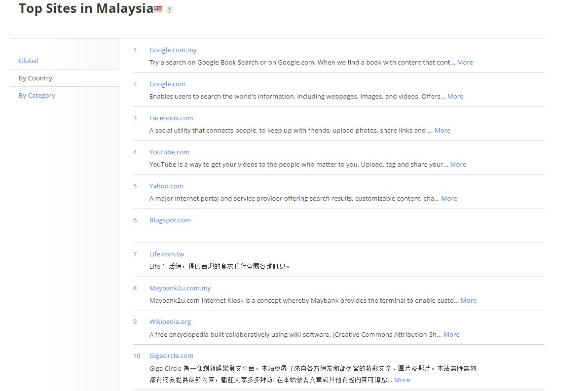Click the help question mark icon

click(x=170, y=9)
